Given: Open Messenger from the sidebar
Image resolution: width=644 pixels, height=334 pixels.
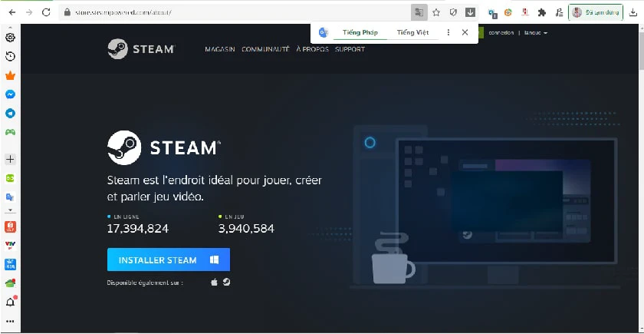Looking at the screenshot, I should (10, 94).
